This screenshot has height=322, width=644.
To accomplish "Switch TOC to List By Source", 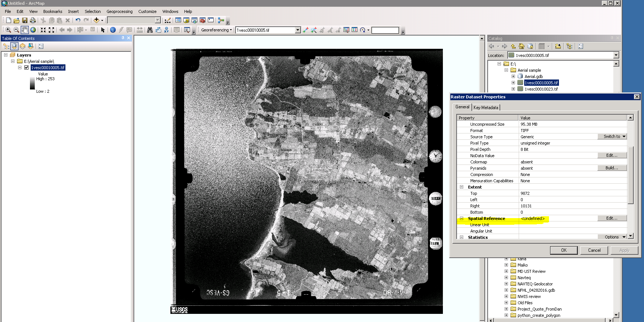I will 14,46.
